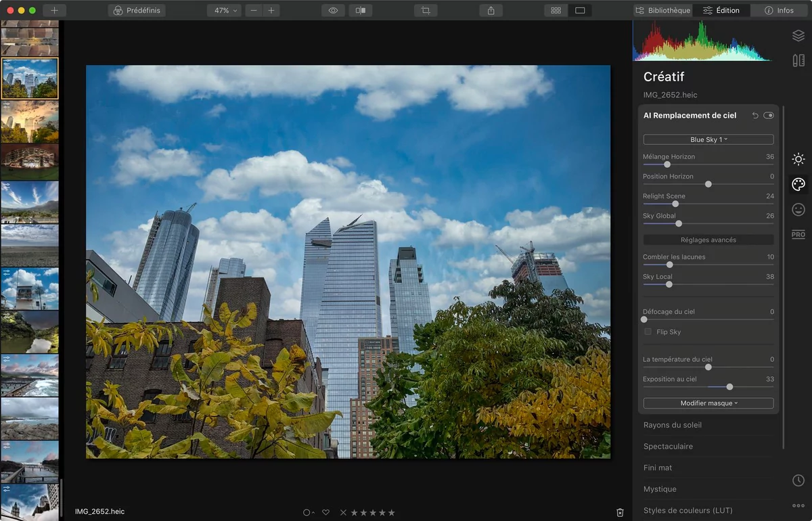Click the histogram display
This screenshot has height=521, width=812.
(x=702, y=41)
